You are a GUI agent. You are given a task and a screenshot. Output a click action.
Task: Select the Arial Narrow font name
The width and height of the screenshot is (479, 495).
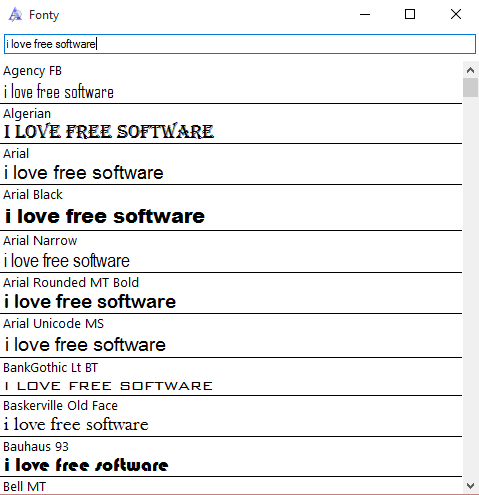40,241
